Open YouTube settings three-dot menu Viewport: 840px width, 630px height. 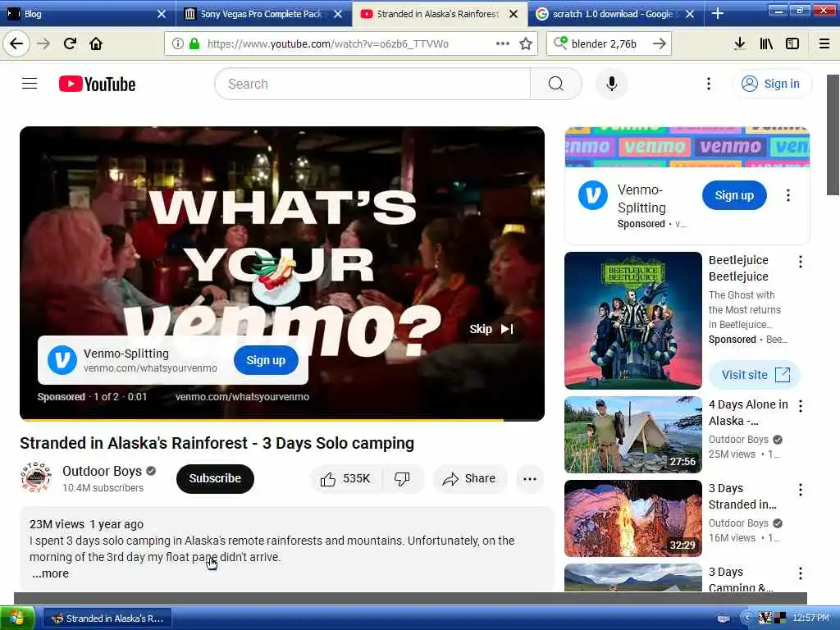coord(709,84)
